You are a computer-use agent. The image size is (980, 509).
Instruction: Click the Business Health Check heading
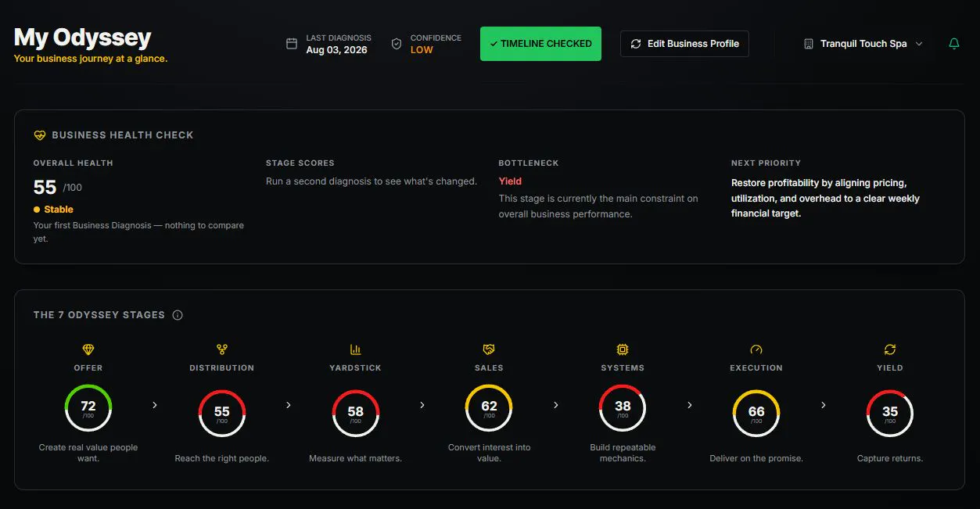tap(123, 135)
